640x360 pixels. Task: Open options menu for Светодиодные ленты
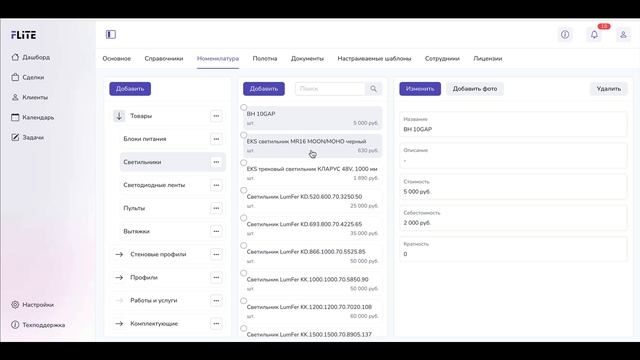[x=216, y=185]
